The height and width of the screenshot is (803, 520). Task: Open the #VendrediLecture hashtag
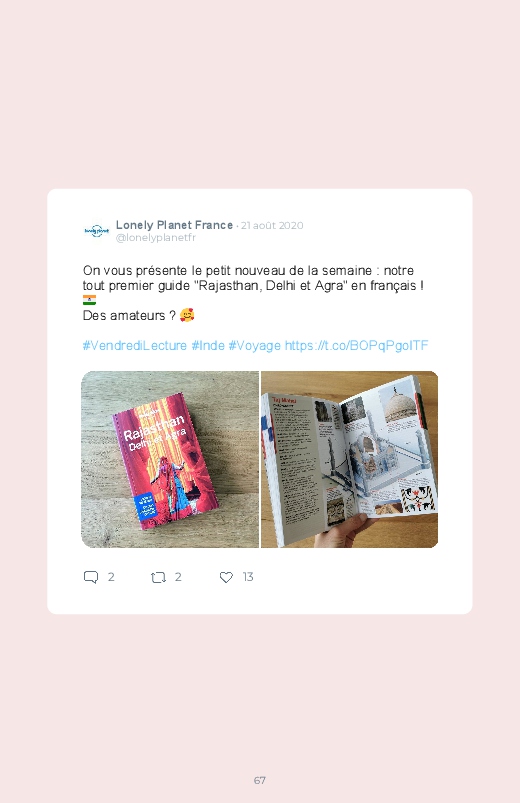[x=135, y=346]
